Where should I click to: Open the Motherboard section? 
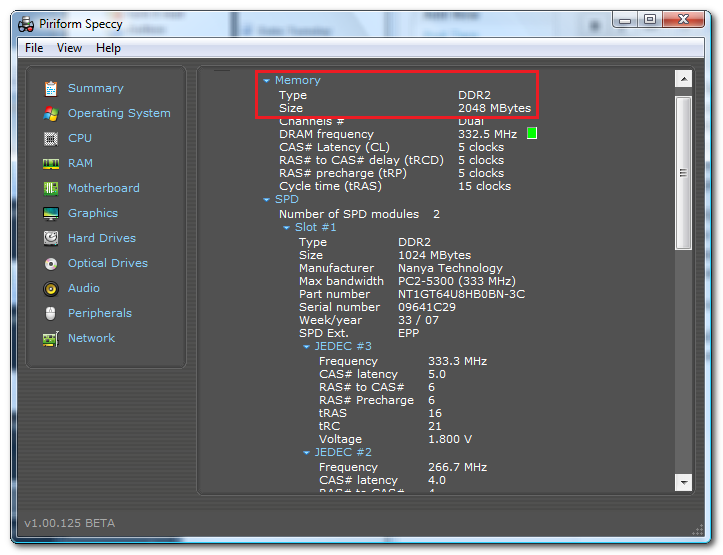103,188
